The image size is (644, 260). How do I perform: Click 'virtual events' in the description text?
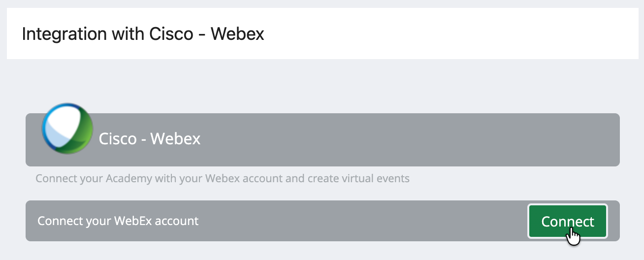tap(372, 178)
